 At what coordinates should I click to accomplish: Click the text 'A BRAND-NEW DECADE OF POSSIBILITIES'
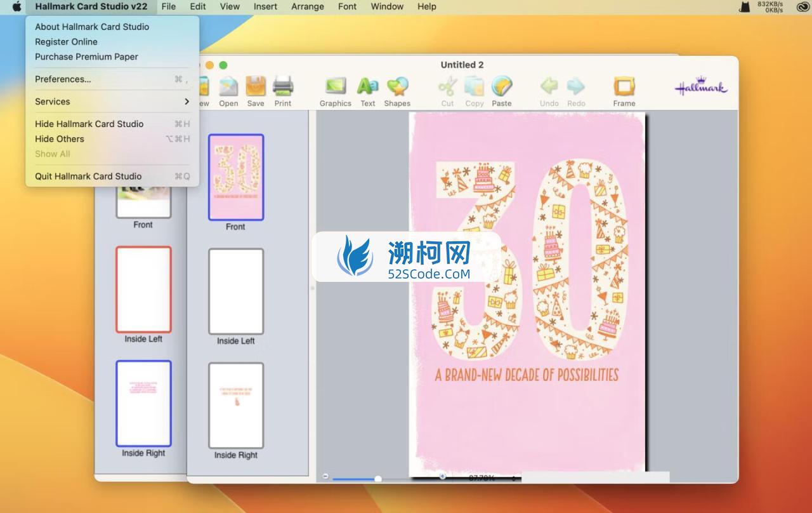527,375
